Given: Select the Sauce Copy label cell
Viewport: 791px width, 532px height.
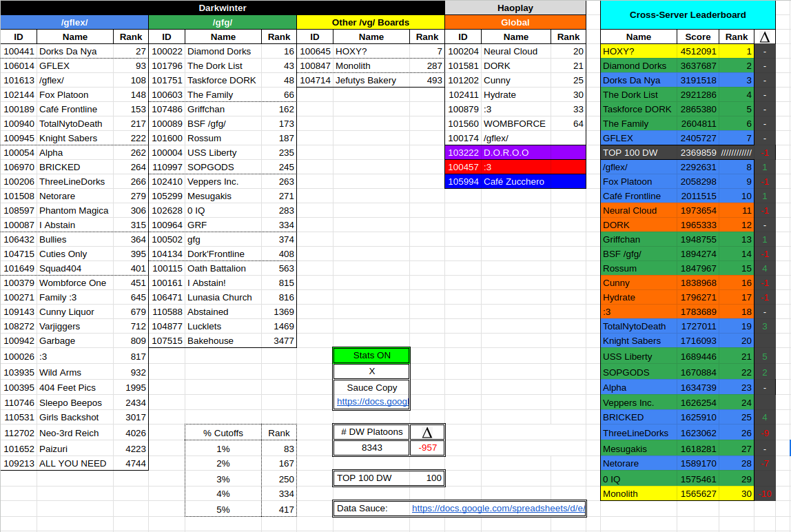Looking at the screenshot, I should coord(372,388).
